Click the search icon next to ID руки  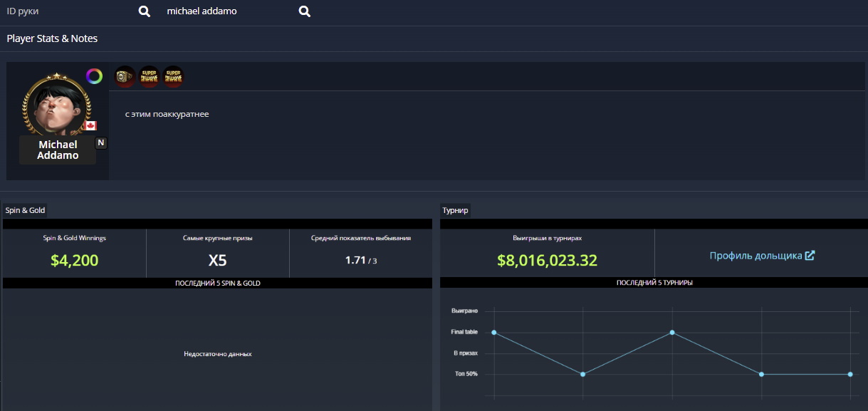144,11
